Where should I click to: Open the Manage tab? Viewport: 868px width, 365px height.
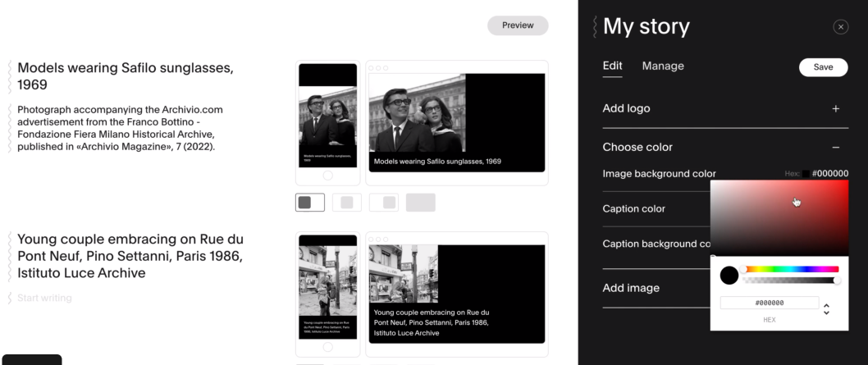(663, 66)
